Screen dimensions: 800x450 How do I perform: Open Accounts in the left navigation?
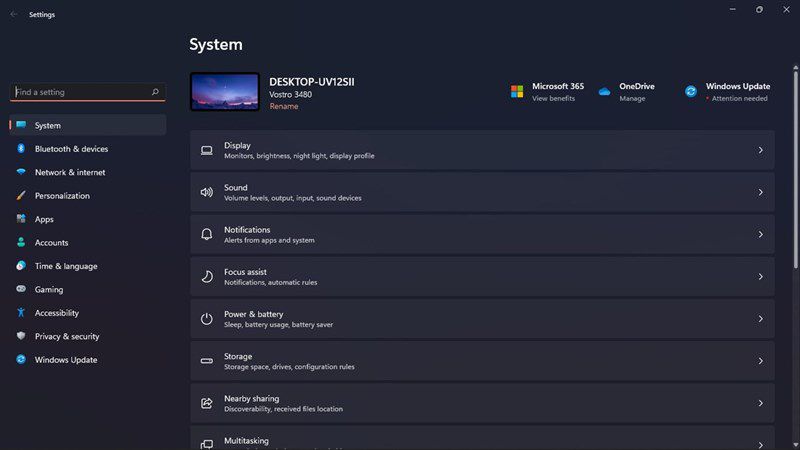[88, 242]
